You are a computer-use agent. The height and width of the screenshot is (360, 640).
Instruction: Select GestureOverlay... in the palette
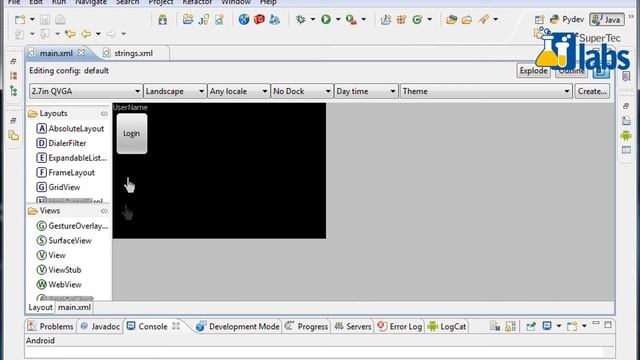[x=72, y=226]
